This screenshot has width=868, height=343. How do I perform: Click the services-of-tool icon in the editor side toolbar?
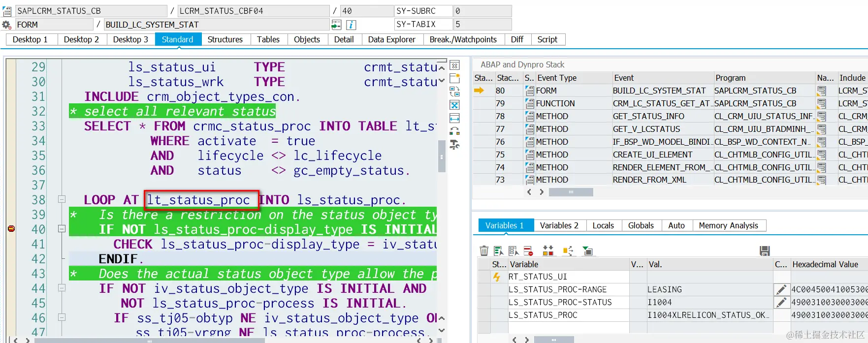tap(454, 131)
